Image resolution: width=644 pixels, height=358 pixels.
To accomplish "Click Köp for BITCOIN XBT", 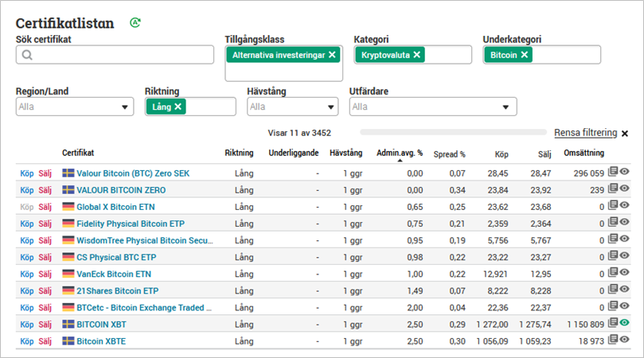I will tap(27, 325).
